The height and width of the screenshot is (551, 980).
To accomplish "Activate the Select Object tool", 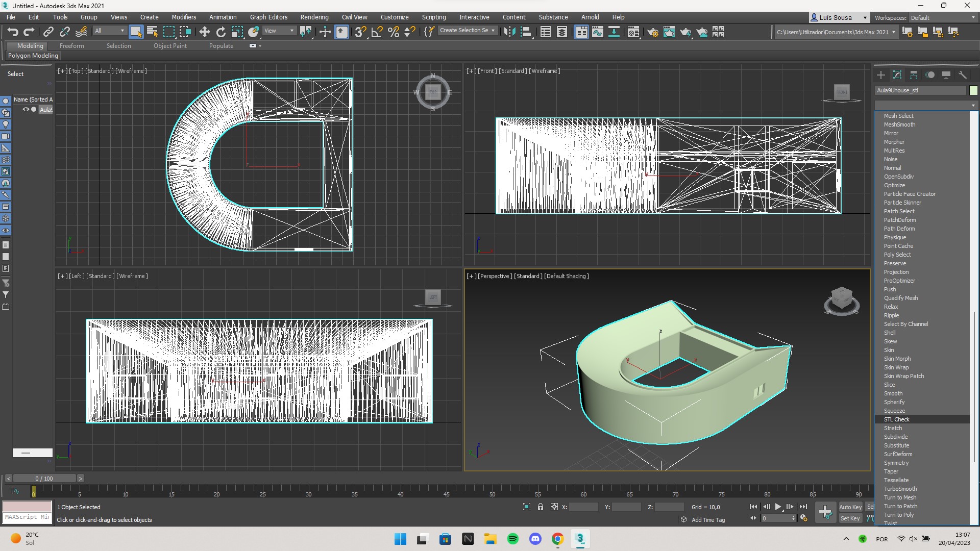I will [x=136, y=32].
